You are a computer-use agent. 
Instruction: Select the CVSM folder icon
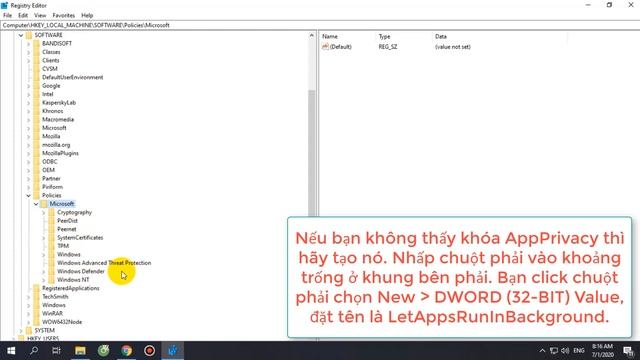(x=36, y=69)
